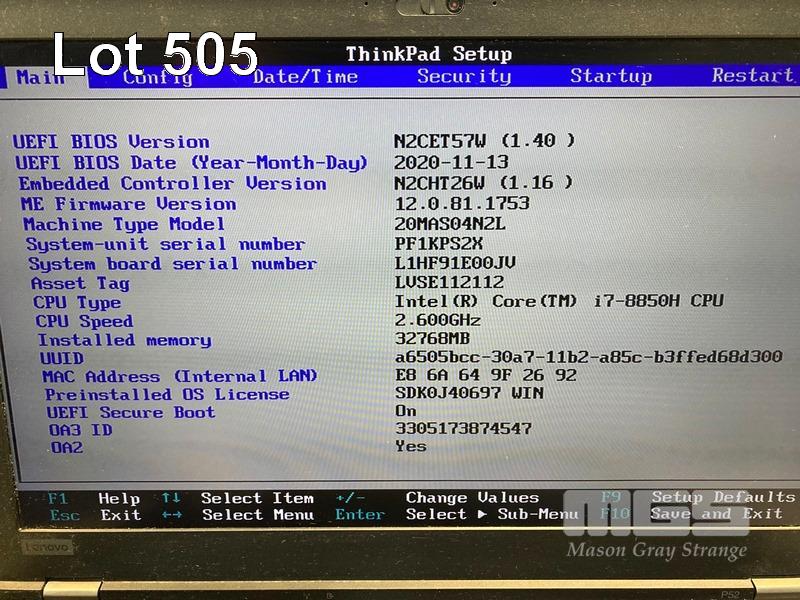Select the Security tab
Viewport: 800px width, 600px height.
463,76
